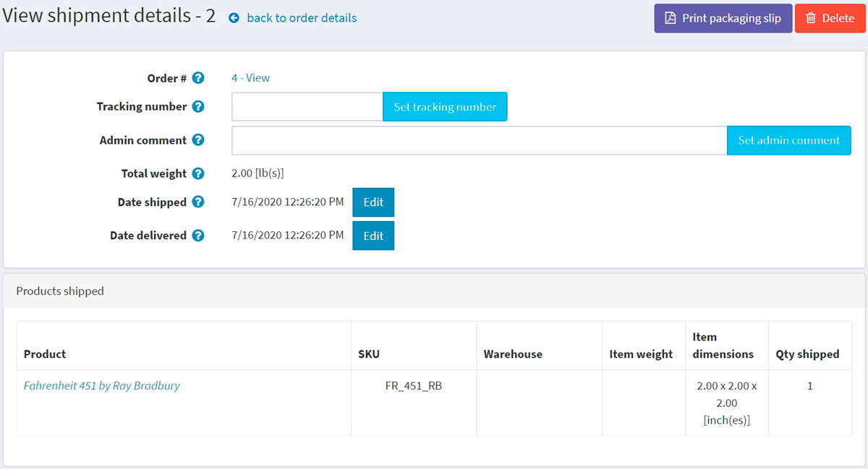This screenshot has height=469, width=868.
Task: Click the help icon beside Order #
Action: [197, 78]
